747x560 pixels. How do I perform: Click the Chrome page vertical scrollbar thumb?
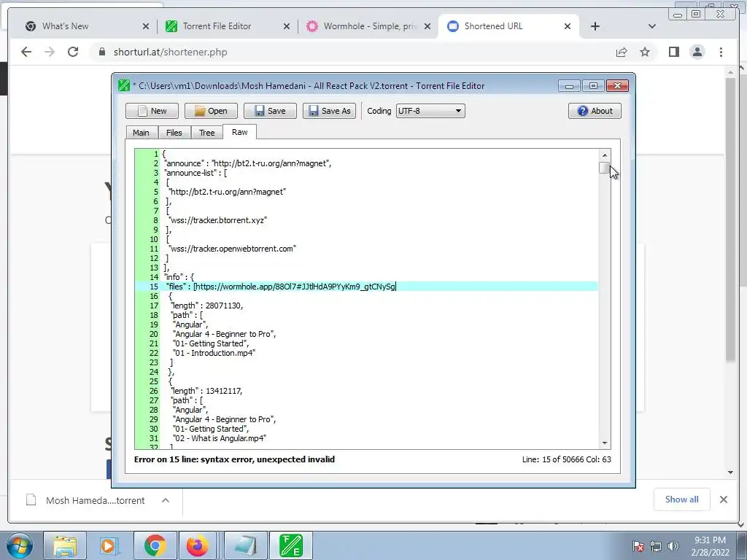tap(731, 219)
